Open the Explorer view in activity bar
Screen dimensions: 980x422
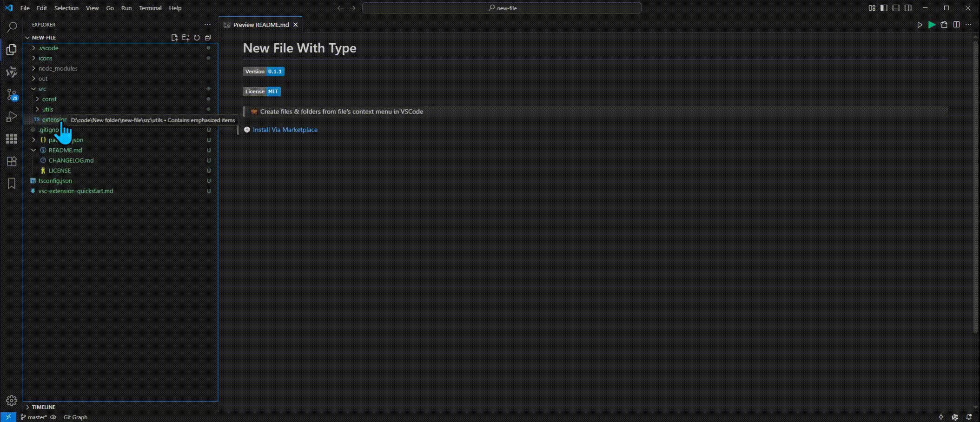click(12, 50)
